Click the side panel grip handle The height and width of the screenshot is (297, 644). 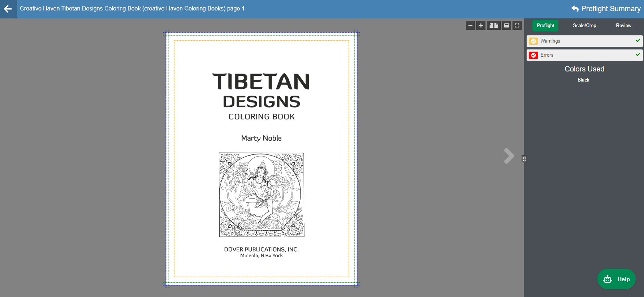point(524,159)
